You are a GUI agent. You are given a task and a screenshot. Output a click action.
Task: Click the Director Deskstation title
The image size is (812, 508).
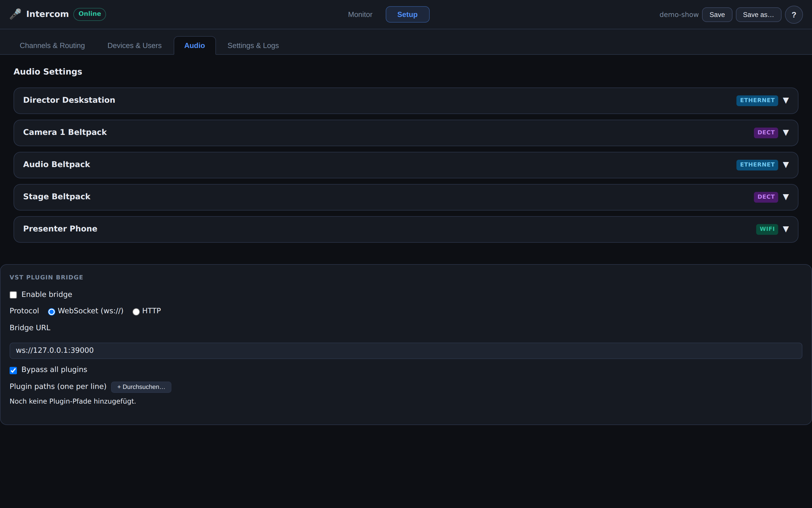(69, 100)
